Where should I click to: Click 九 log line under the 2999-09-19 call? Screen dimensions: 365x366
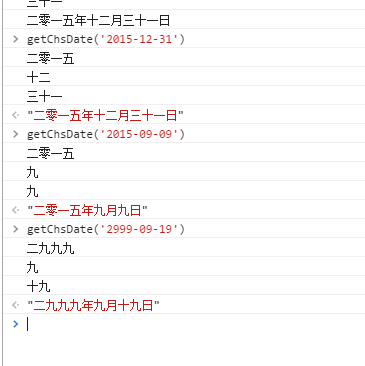click(x=33, y=268)
